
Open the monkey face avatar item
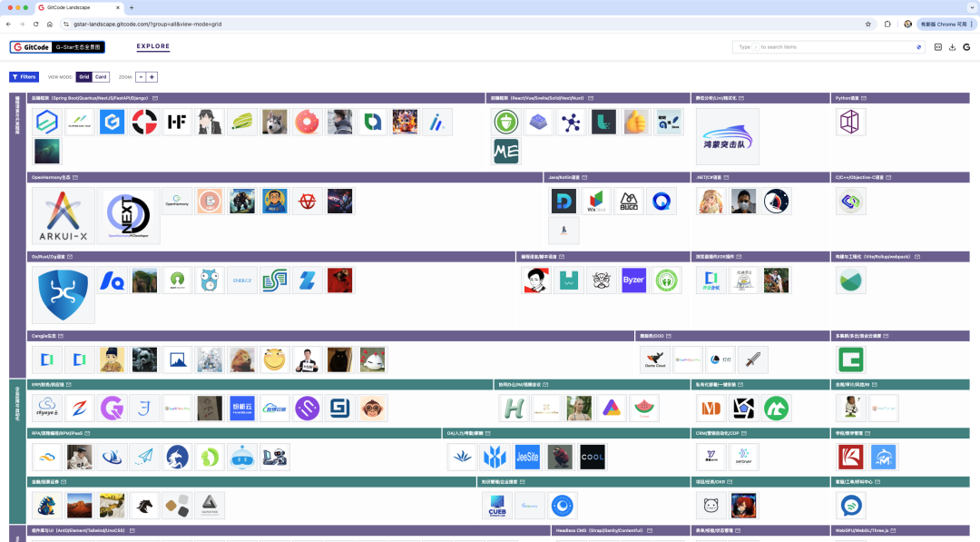click(x=372, y=409)
